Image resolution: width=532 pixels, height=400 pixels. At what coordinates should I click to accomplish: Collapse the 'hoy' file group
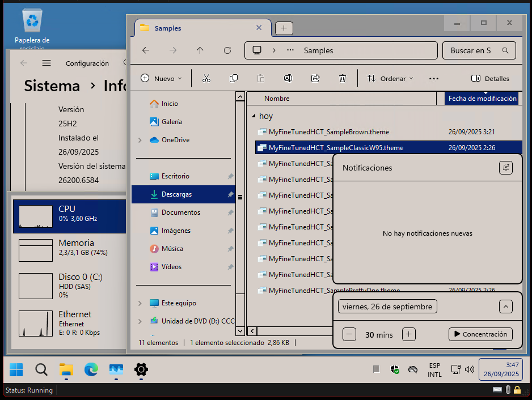click(254, 116)
